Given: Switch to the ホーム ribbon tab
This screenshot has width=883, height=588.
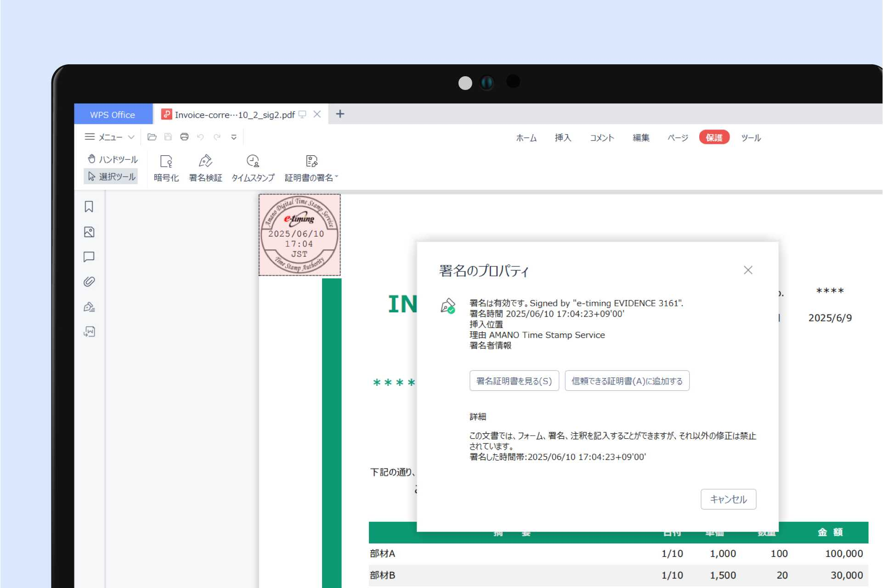Looking at the screenshot, I should (x=526, y=137).
